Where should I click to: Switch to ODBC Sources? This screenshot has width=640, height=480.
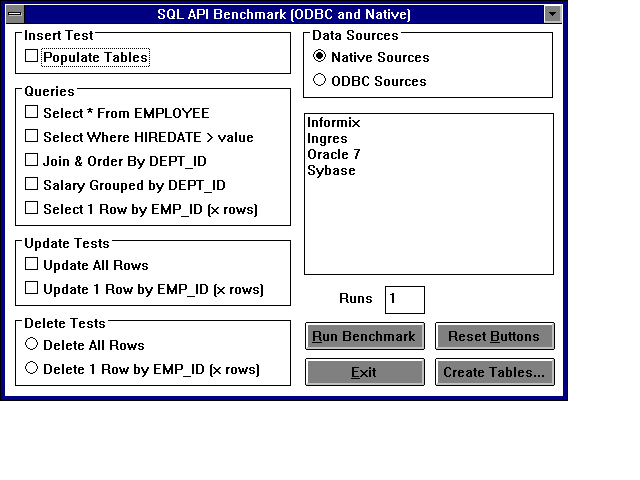tap(320, 81)
